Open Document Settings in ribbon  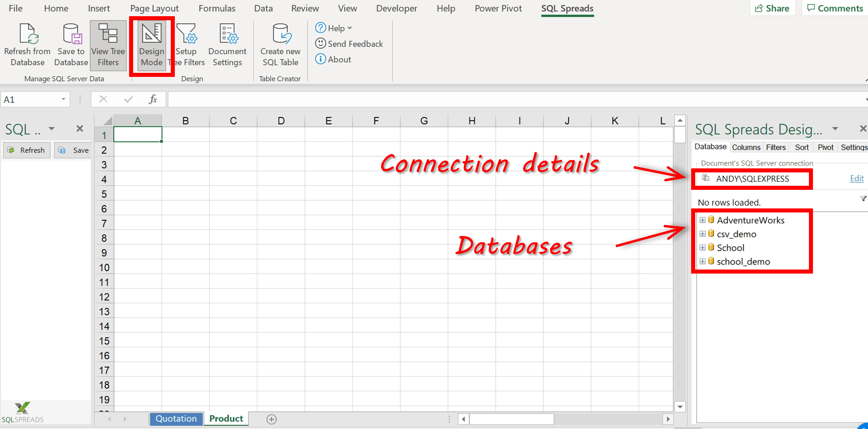tap(227, 45)
